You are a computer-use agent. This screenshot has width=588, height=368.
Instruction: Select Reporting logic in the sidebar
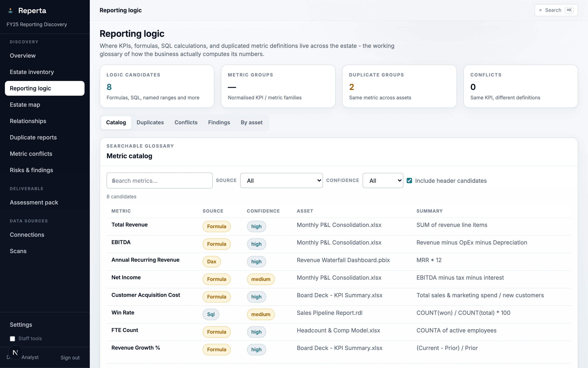[x=45, y=88]
